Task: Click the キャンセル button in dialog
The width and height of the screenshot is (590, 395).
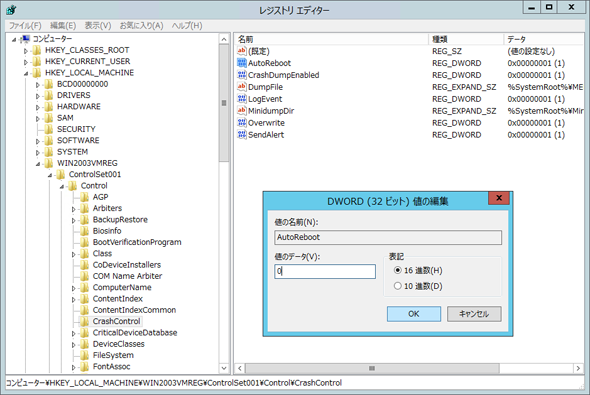Action: (x=474, y=314)
